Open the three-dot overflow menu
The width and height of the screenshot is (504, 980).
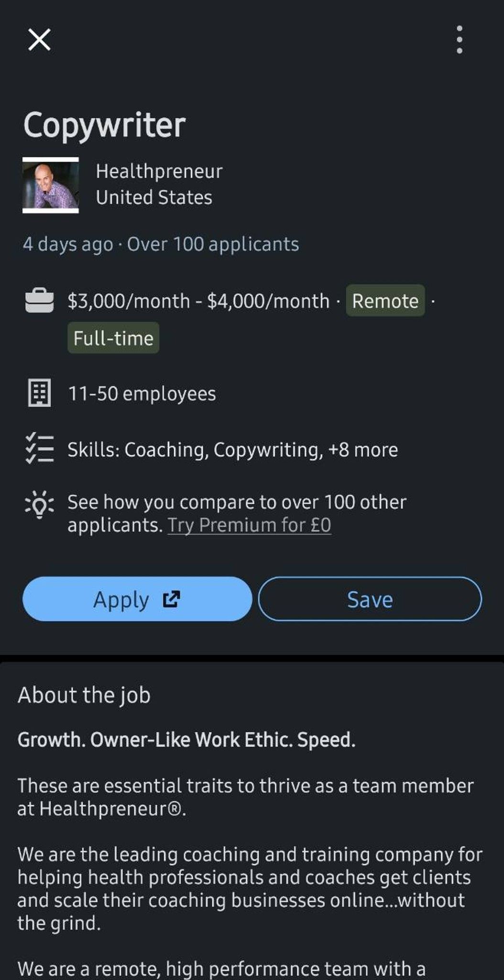coord(459,39)
